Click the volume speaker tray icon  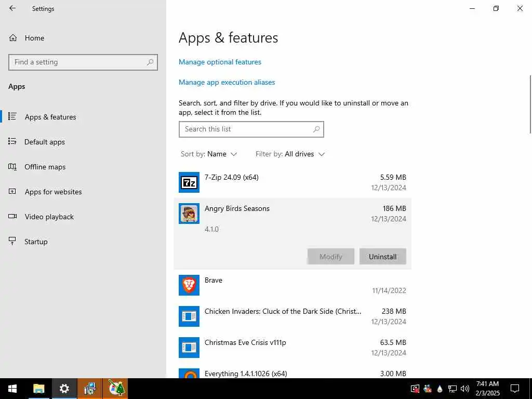465,389
